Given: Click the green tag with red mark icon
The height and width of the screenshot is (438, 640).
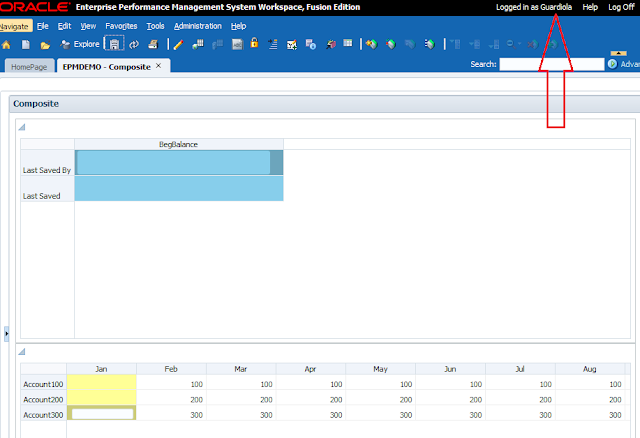Looking at the screenshot, I should pos(391,44).
